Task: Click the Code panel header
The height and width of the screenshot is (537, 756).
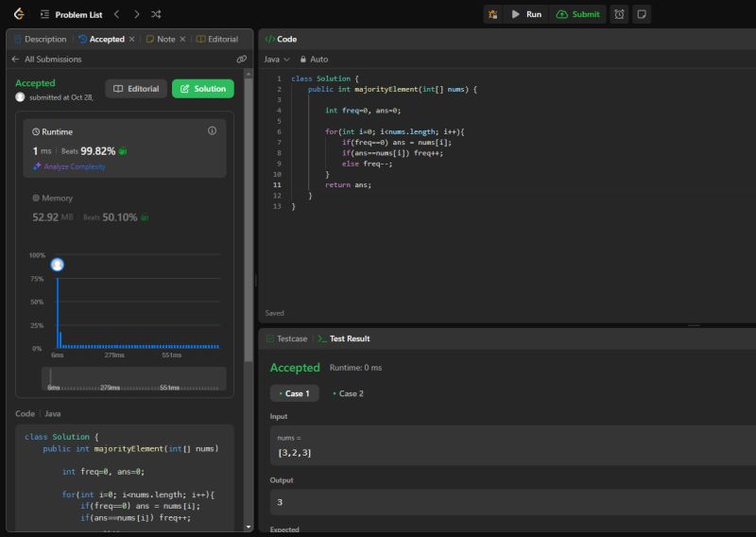Action: (281, 39)
